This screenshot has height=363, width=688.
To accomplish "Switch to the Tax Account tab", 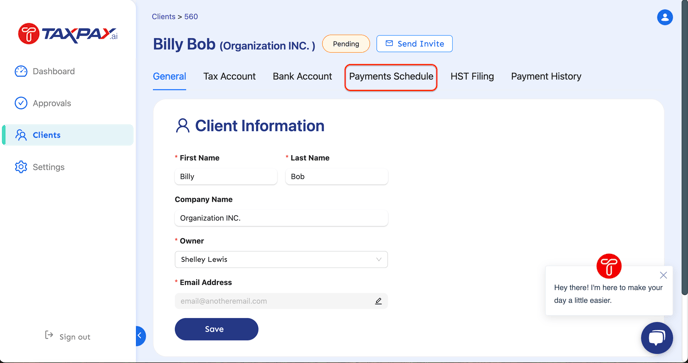I will (229, 76).
